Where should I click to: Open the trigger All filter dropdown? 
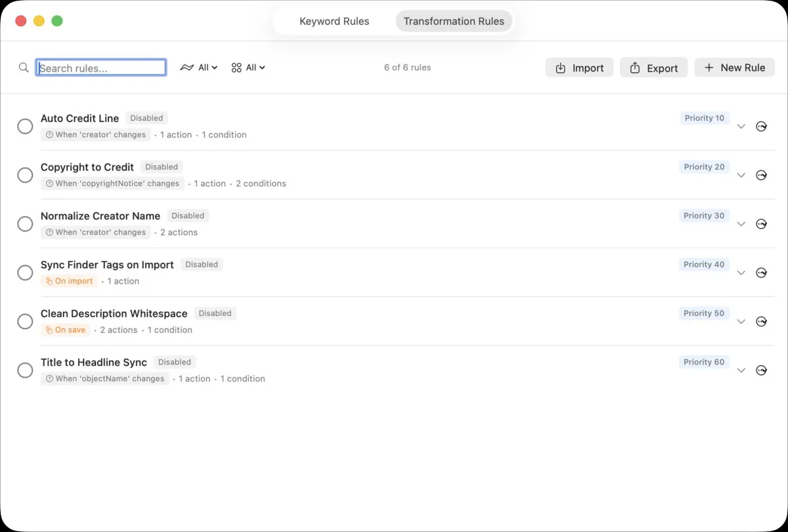pos(206,67)
